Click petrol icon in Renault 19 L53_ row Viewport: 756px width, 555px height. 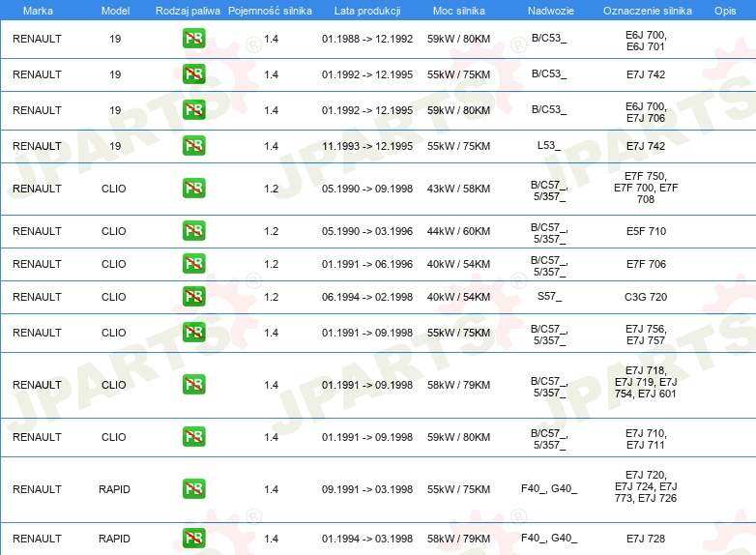193,146
